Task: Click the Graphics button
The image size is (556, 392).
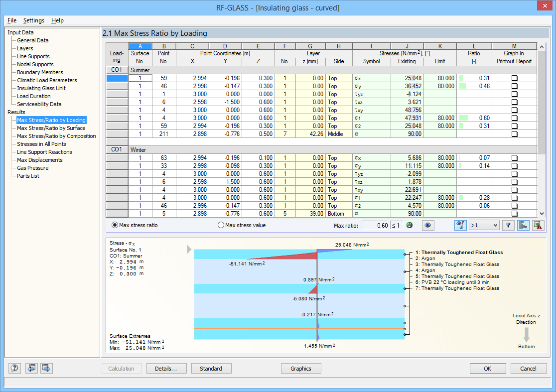Action: tap(301, 369)
